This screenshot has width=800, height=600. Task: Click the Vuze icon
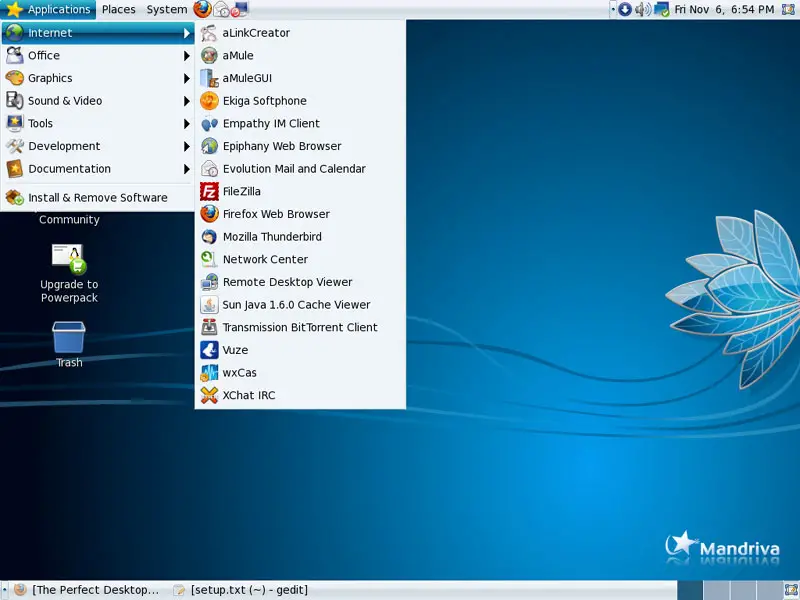click(x=209, y=350)
